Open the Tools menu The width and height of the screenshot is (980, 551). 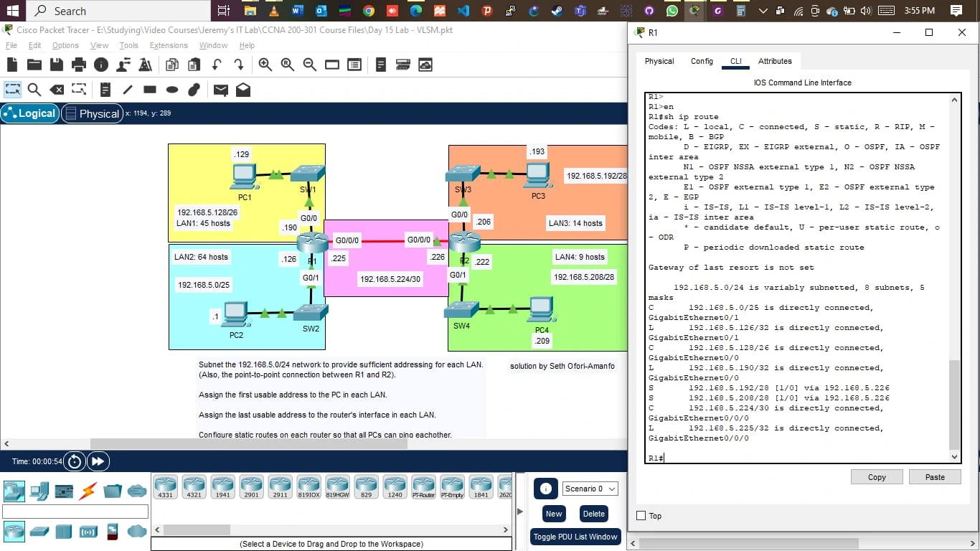pyautogui.click(x=129, y=45)
